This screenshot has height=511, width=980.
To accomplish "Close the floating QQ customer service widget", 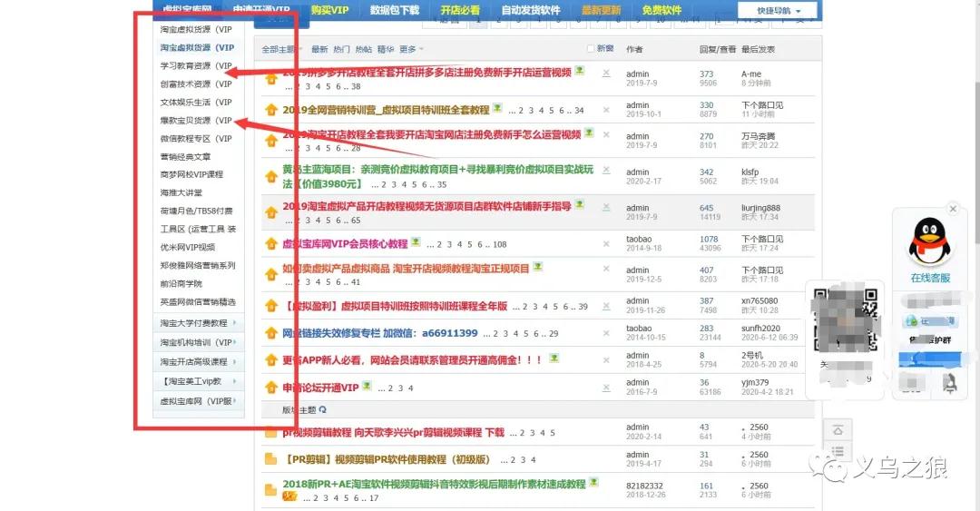I will [952, 209].
